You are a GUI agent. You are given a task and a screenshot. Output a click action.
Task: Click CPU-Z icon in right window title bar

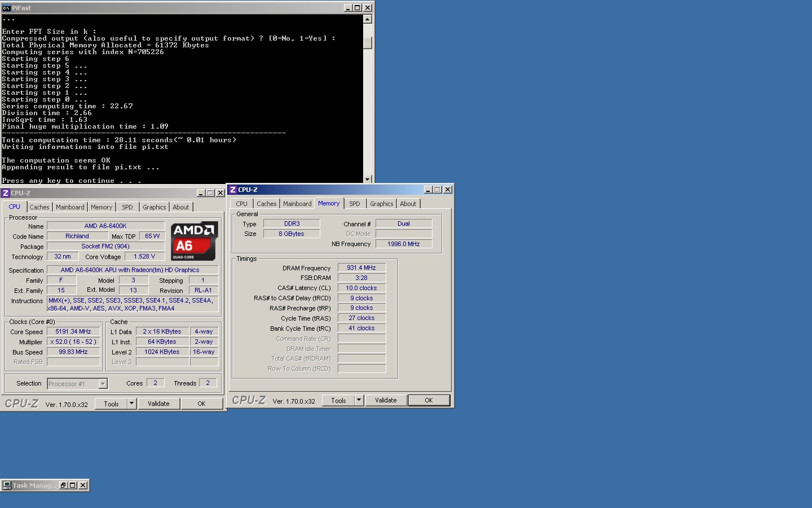(x=233, y=190)
